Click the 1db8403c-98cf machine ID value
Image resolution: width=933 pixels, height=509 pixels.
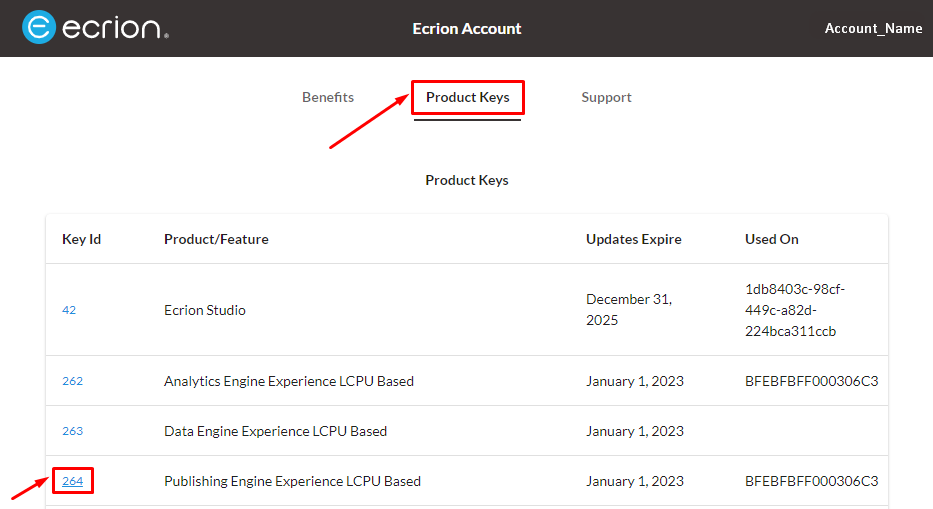[x=795, y=310]
